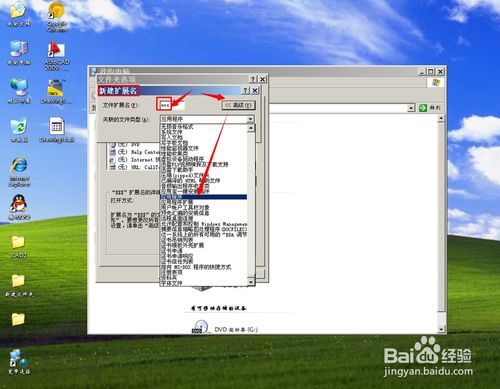This screenshot has height=389, width=500.
Task: Click into the 文件扩展名 input field
Action: (171, 105)
